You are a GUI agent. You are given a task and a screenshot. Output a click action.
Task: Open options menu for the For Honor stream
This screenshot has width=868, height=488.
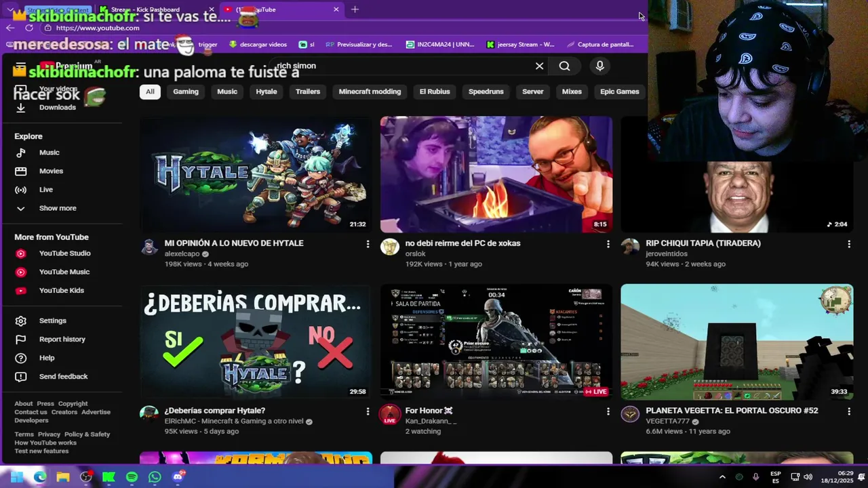tap(608, 411)
